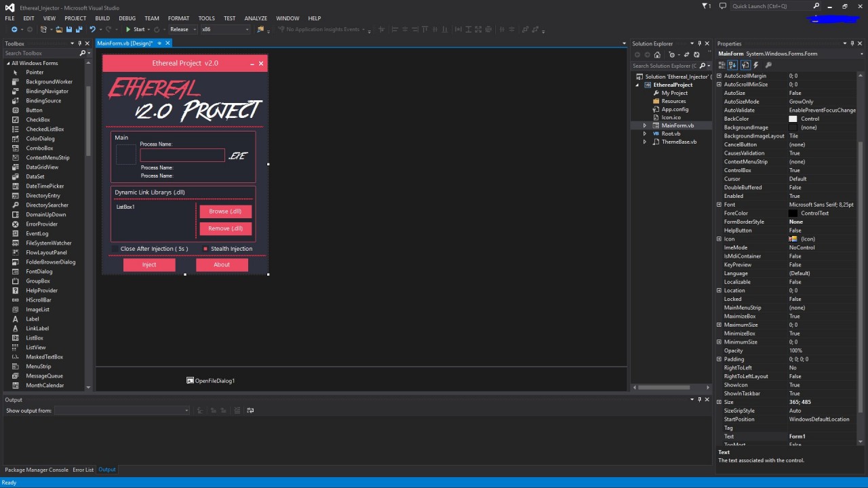The image size is (868, 488).
Task: Click the Inject button on form
Action: pos(149,264)
